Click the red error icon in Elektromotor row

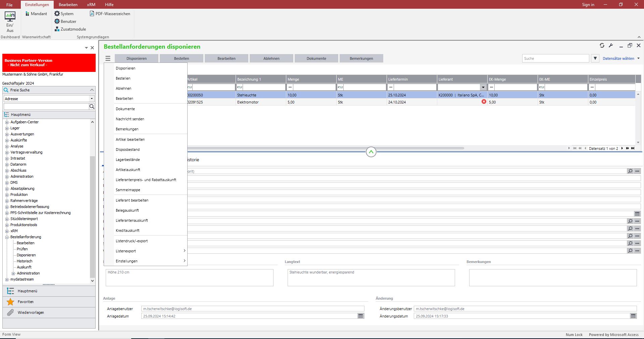coord(484,101)
